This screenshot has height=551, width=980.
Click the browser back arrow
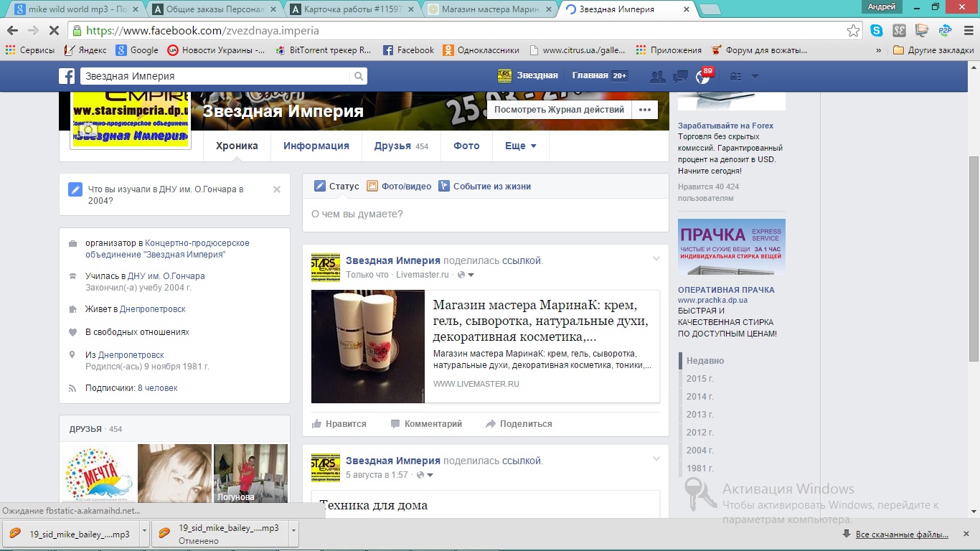(x=12, y=31)
